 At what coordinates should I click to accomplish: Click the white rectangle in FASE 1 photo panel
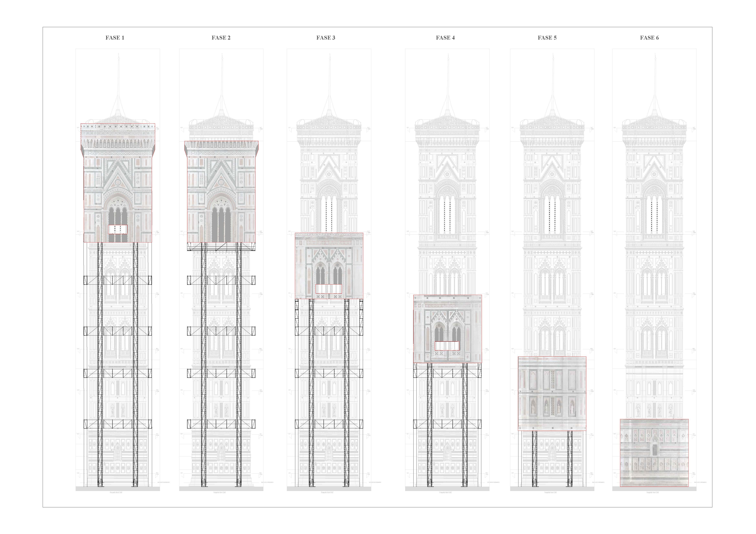[x=117, y=229]
